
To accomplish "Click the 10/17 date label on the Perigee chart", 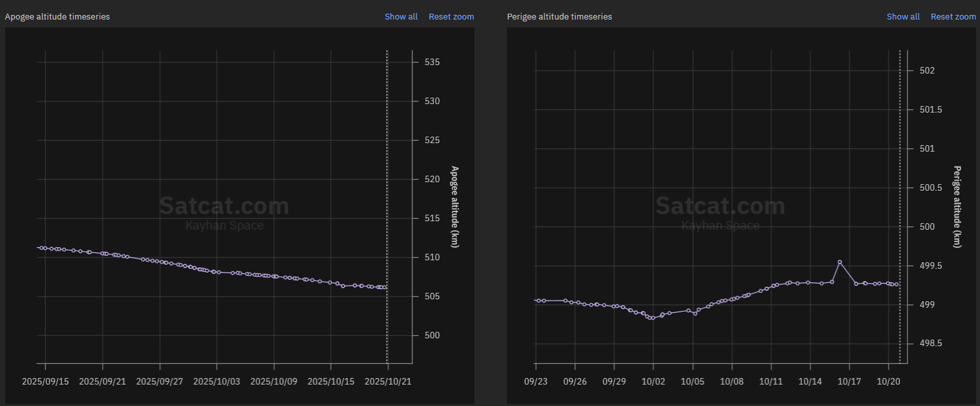I will coord(849,381).
